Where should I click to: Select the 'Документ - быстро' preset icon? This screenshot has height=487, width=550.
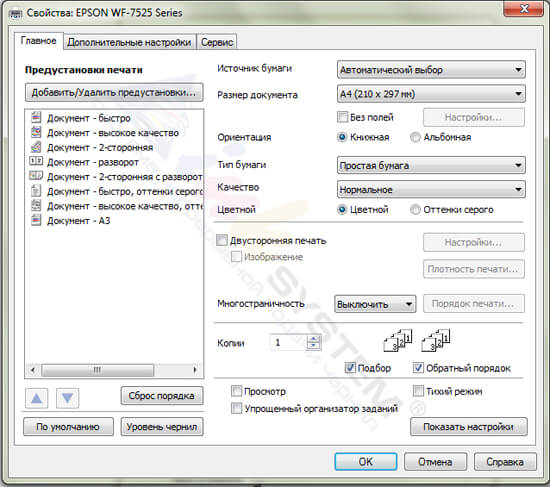click(x=36, y=117)
